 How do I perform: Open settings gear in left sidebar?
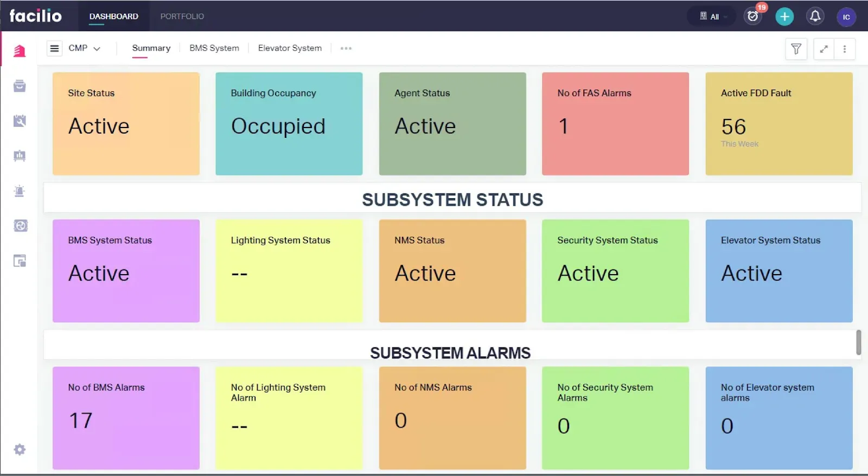[20, 449]
